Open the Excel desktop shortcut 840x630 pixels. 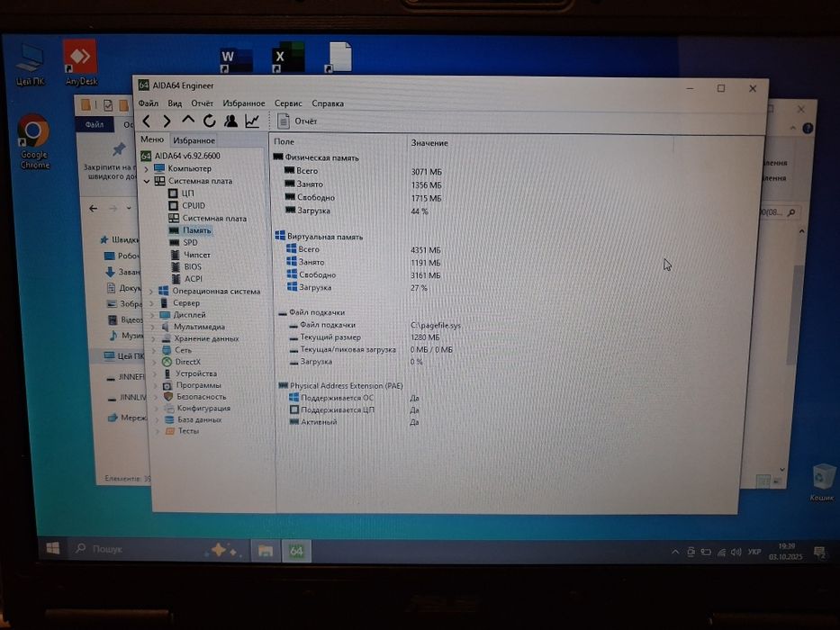[288, 58]
